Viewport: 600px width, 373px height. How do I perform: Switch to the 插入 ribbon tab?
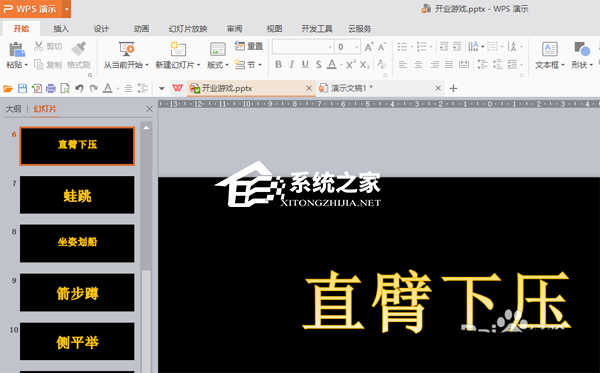(61, 29)
